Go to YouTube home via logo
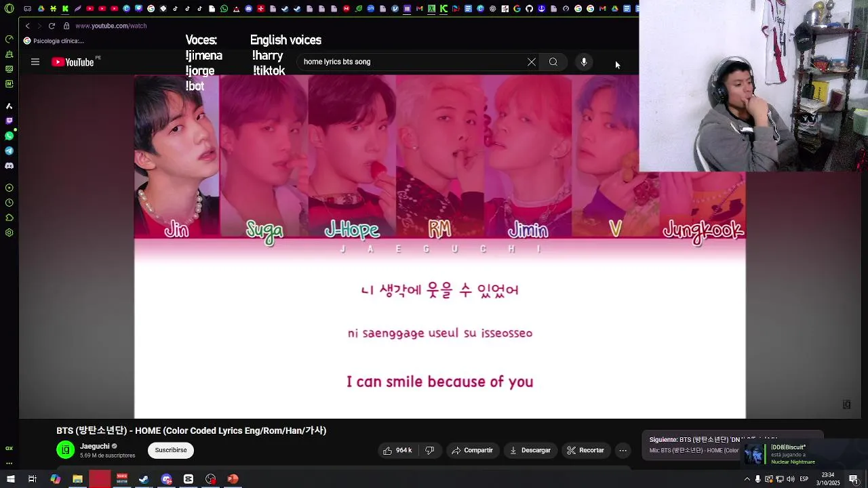This screenshot has width=868, height=488. click(73, 62)
